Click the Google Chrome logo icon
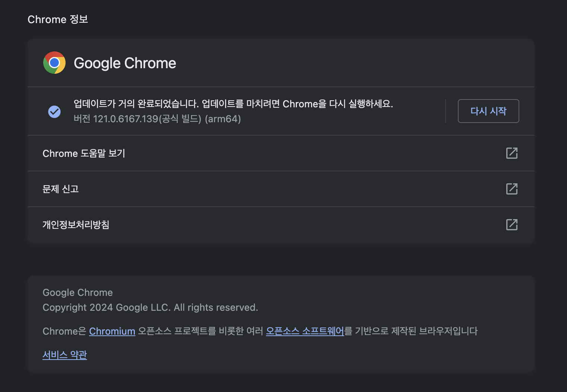567x392 pixels. (x=54, y=63)
